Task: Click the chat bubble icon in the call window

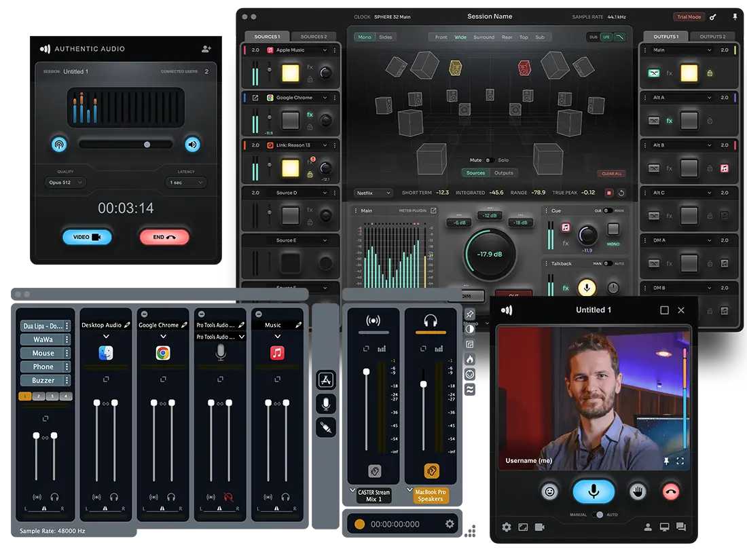Action: [x=682, y=527]
